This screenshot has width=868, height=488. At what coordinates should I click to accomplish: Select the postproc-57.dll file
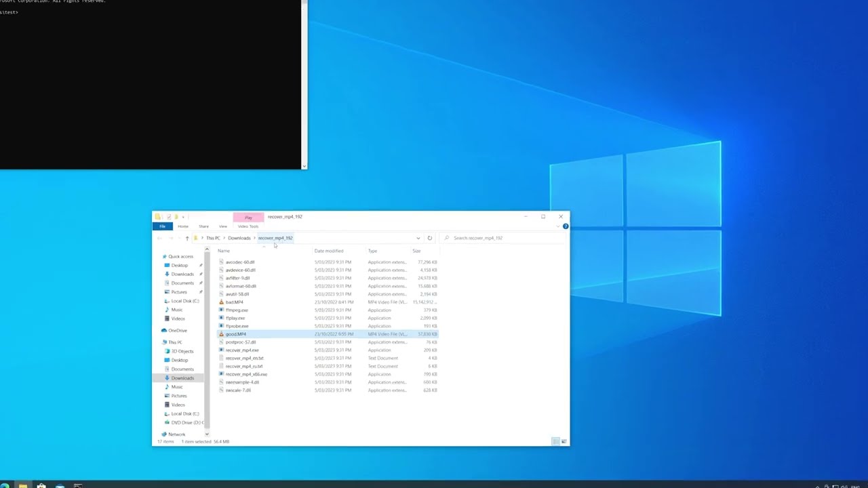click(x=241, y=342)
